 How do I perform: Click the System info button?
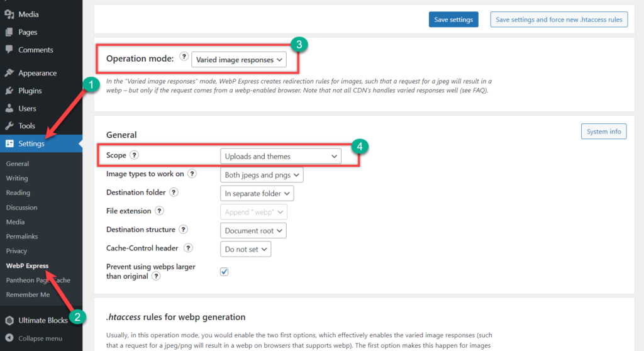(x=604, y=131)
